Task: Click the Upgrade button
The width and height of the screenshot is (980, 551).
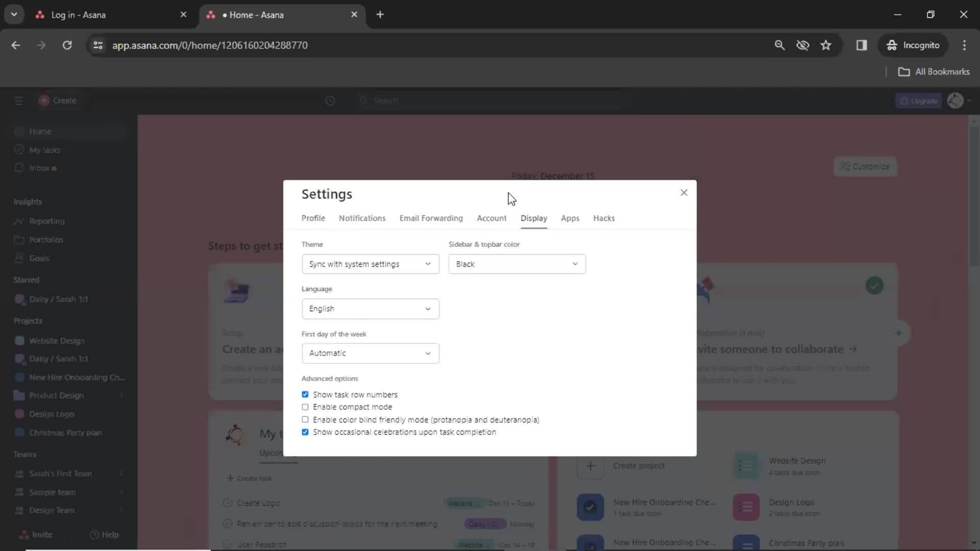Action: click(918, 101)
